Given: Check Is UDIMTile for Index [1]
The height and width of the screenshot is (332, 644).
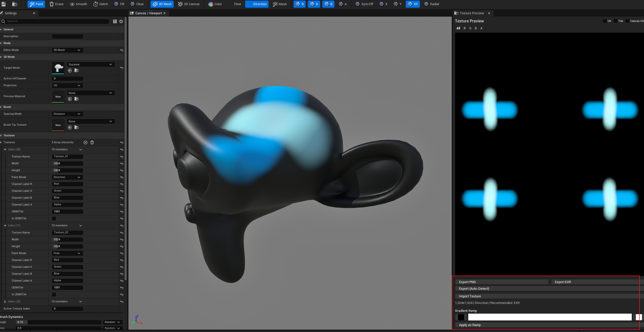Looking at the screenshot, I should [54, 295].
